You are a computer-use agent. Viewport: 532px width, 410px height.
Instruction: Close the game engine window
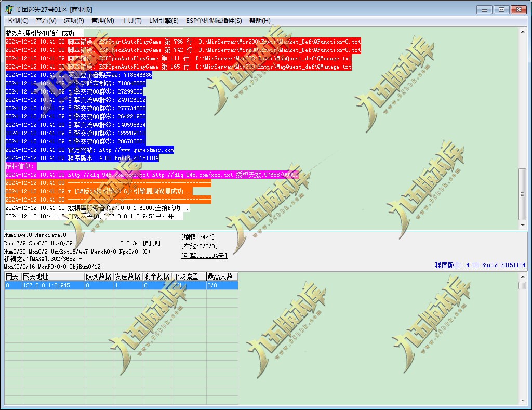[519, 9]
